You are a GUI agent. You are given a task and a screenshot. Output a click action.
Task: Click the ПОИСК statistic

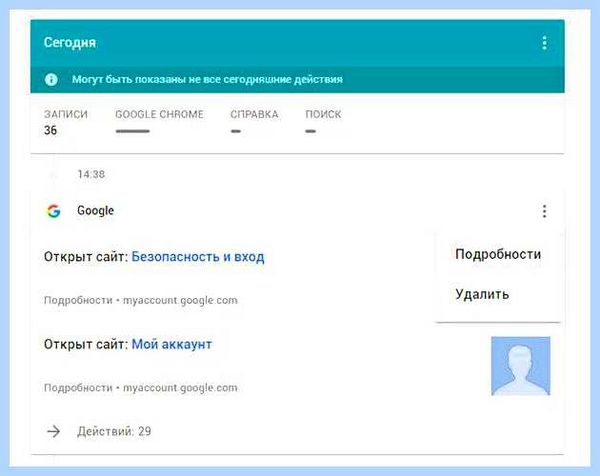[323, 122]
